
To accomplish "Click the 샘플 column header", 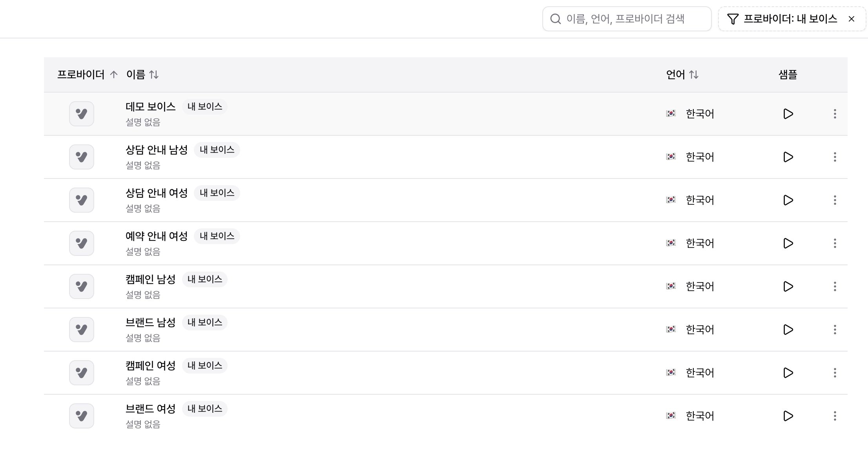I will point(788,75).
